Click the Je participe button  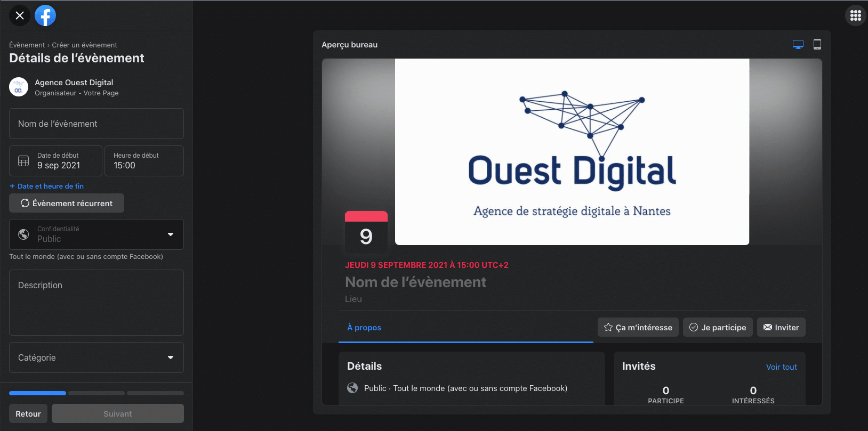718,327
